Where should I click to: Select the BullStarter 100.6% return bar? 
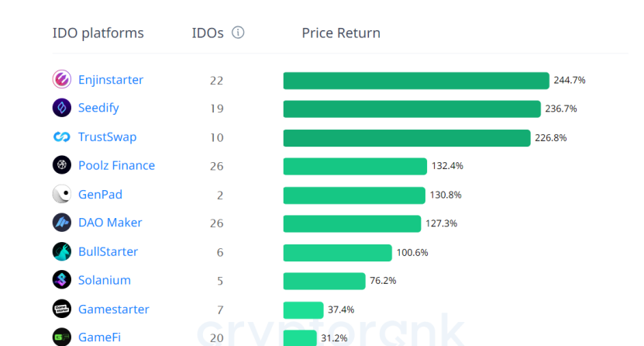point(337,252)
